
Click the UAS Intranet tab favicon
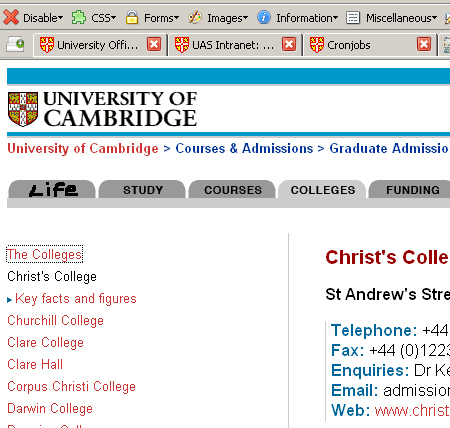[182, 45]
